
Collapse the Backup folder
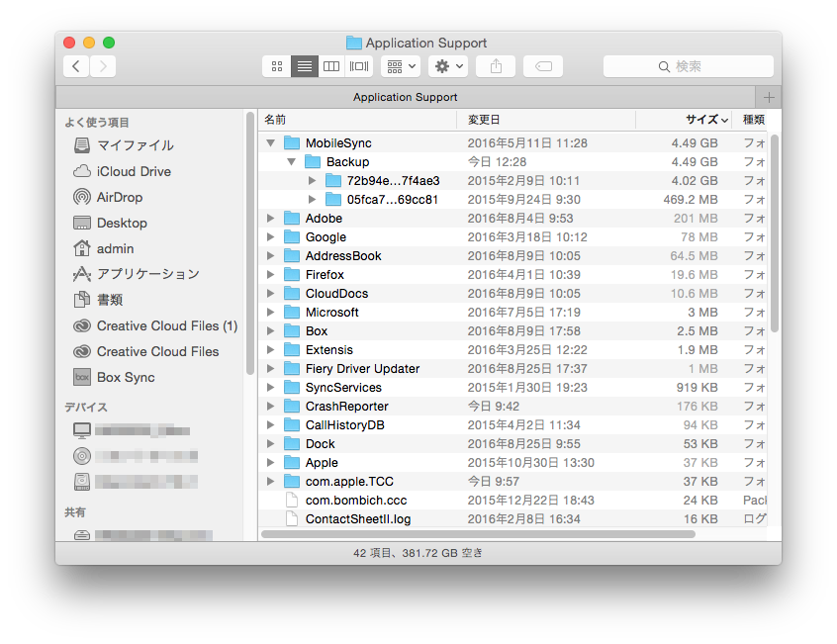pyautogui.click(x=292, y=161)
